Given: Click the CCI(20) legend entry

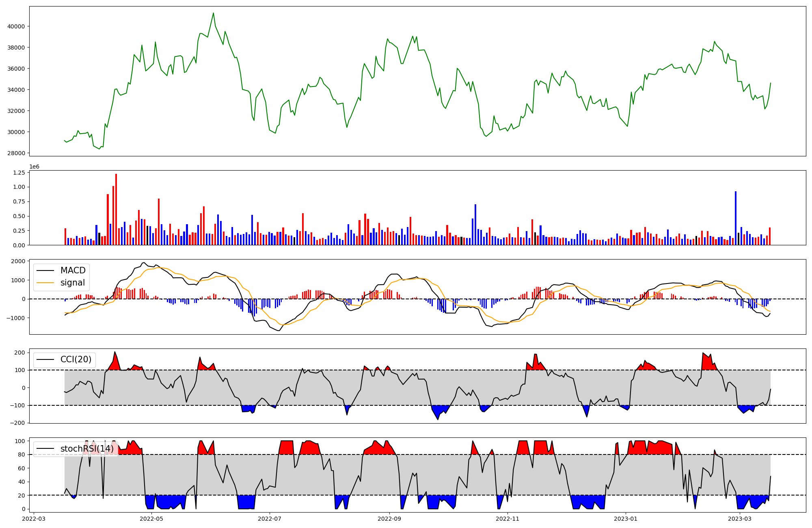Looking at the screenshot, I should 76,359.
